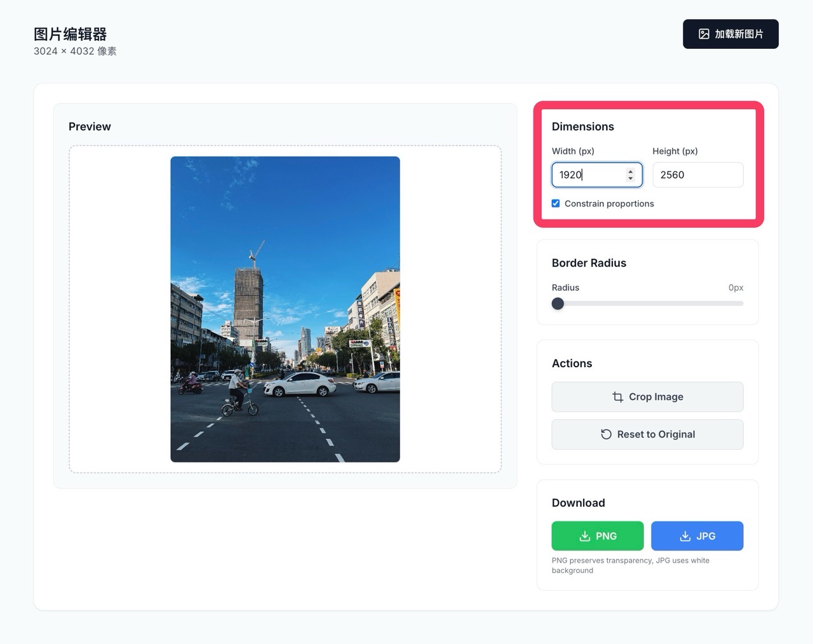The width and height of the screenshot is (813, 644).
Task: Click the download icon on the JPG button
Action: click(x=685, y=536)
